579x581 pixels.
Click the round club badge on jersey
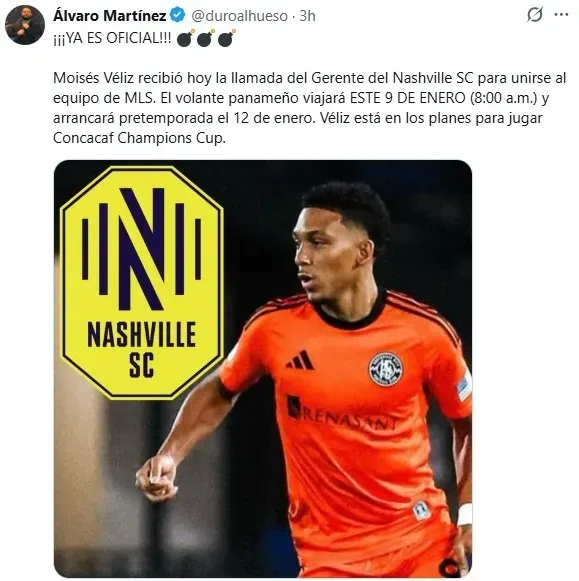pyautogui.click(x=386, y=369)
